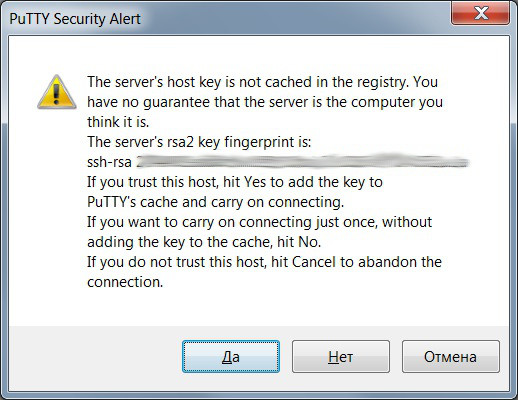The image size is (518, 400).
Task: Abandon the connection with Отмена
Action: [451, 356]
